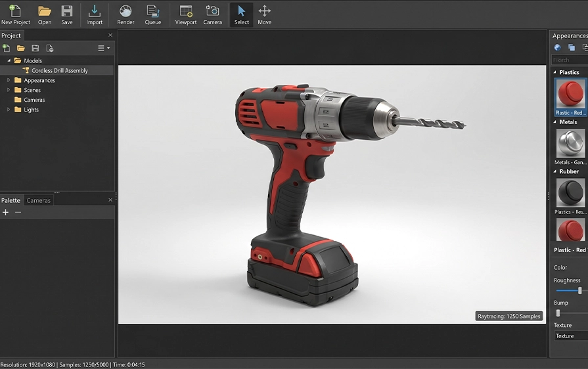
Task: Click save disk icon in Project panel toolbar
Action: (x=35, y=48)
